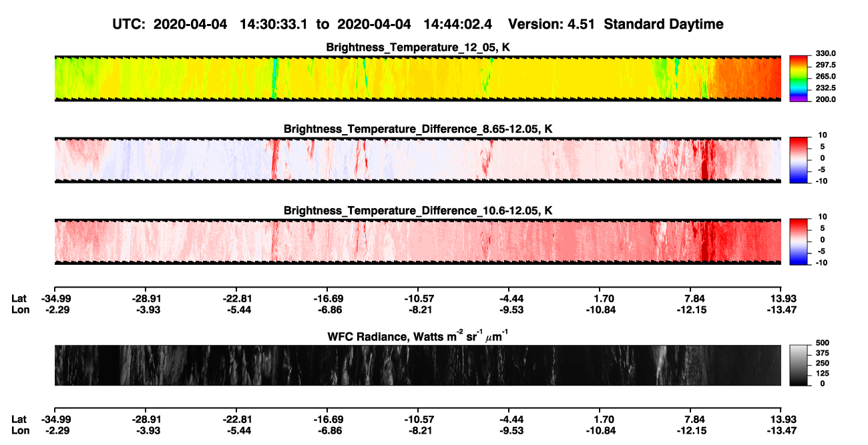Click the 10.6-12.05 difference color bar
The width and height of the screenshot is (868, 445).
click(799, 240)
